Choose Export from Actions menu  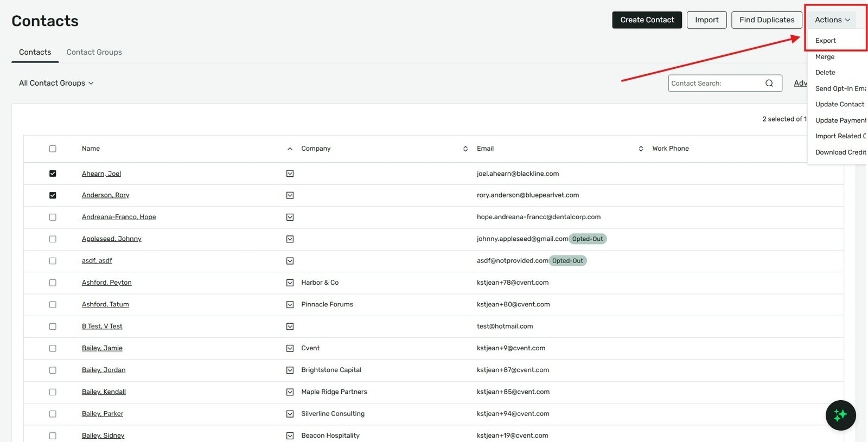pyautogui.click(x=825, y=41)
